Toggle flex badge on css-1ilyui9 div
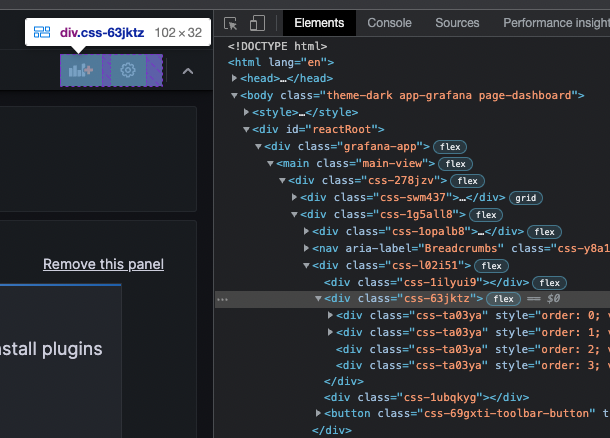Image resolution: width=610 pixels, height=438 pixels. point(549,283)
